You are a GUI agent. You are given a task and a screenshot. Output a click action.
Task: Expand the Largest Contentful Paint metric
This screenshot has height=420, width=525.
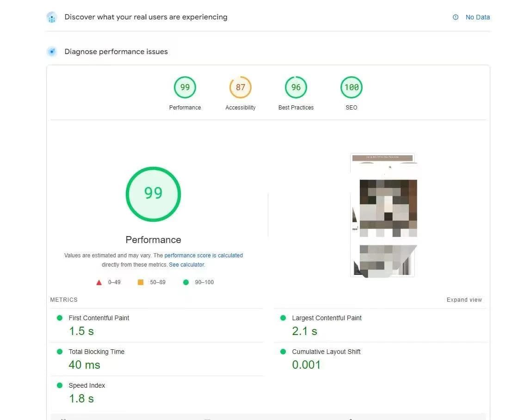pos(327,318)
